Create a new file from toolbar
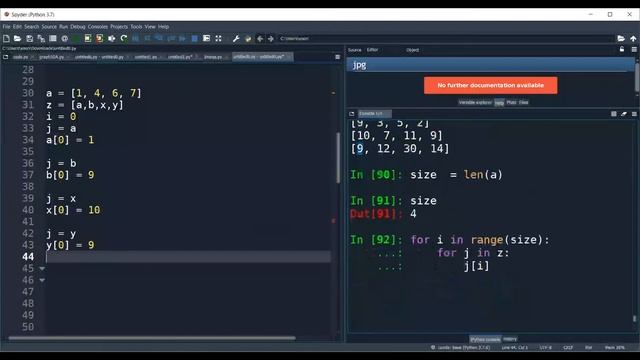This screenshot has width=640, height=360. [6, 38]
